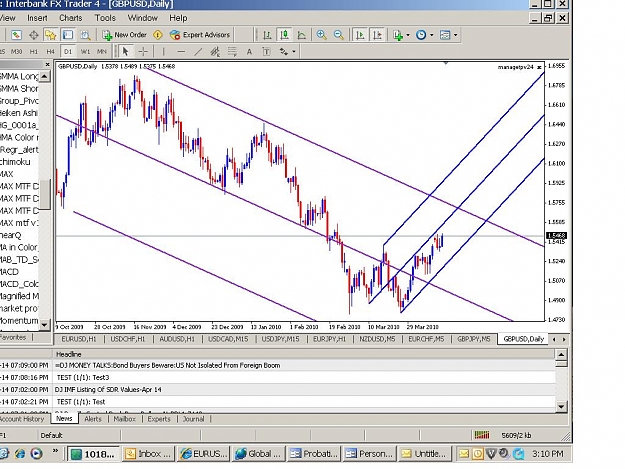Switch timeframe to H1

click(34, 51)
